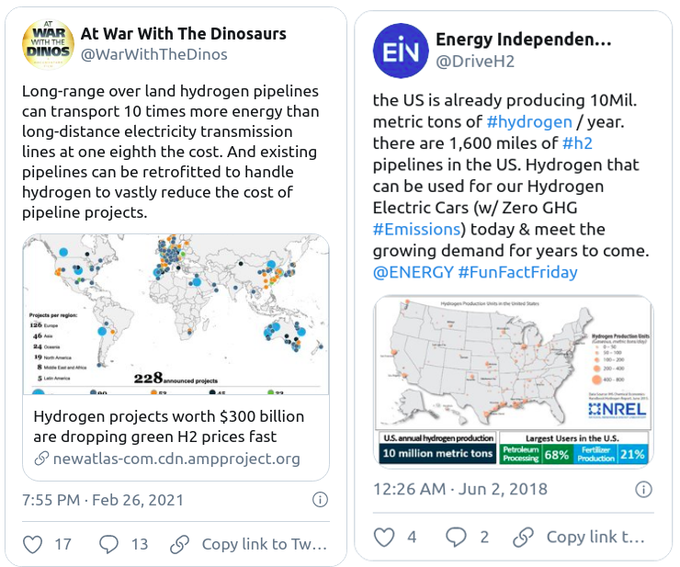This screenshot has height=567, width=680.
Task: Open info icon on Feb 26 tweet
Action: [x=320, y=499]
